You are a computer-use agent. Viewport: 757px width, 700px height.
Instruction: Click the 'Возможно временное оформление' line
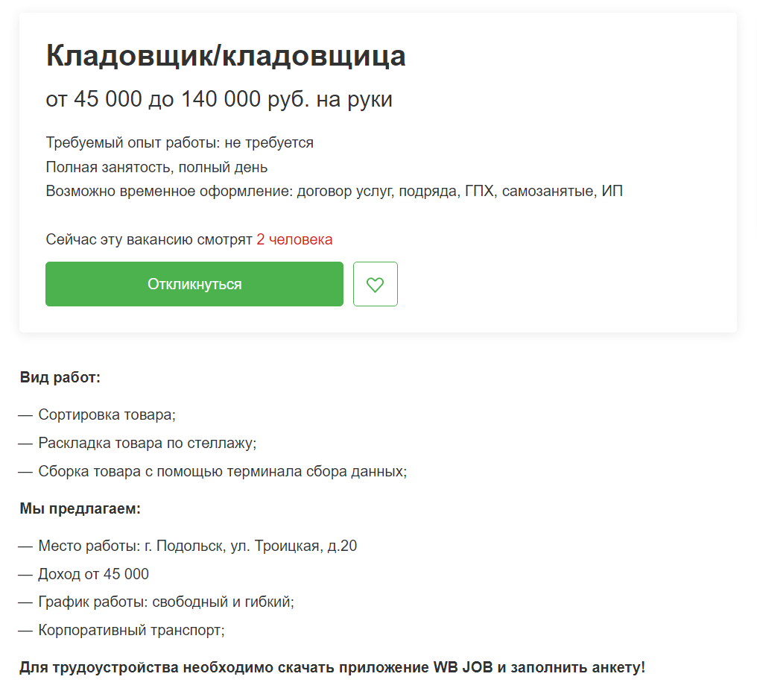tap(334, 191)
